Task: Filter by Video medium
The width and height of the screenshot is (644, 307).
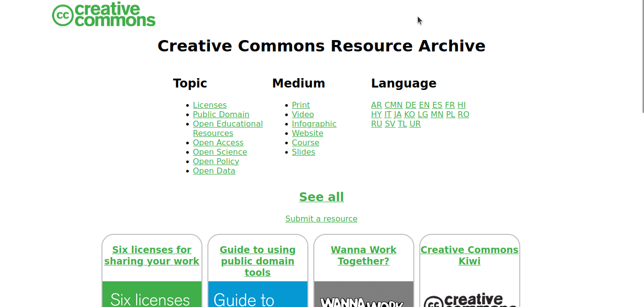Action: [303, 114]
